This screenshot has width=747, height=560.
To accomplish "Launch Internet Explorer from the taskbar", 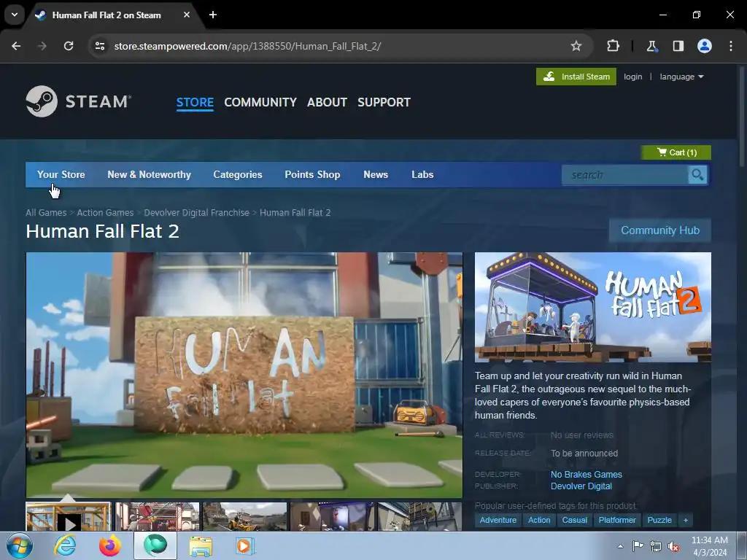I will (x=65, y=545).
